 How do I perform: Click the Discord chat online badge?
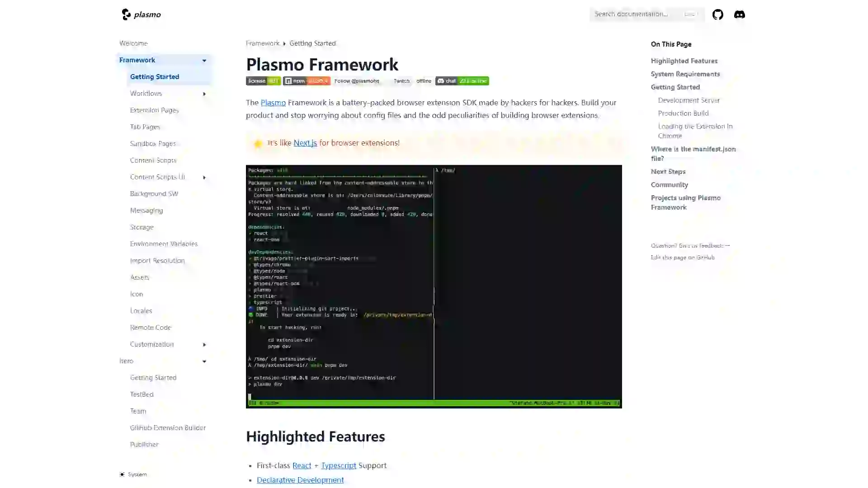tap(462, 81)
